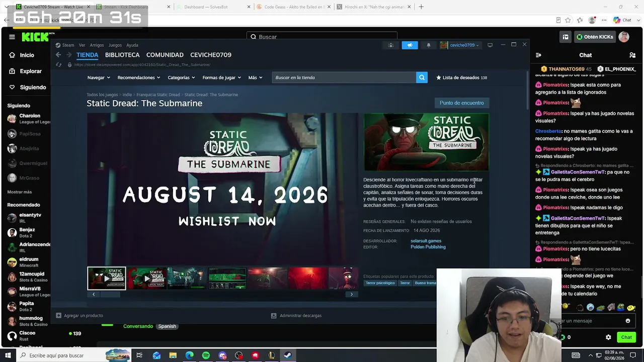Click the Kick logo
This screenshot has width=644, height=362.
coord(35,37)
